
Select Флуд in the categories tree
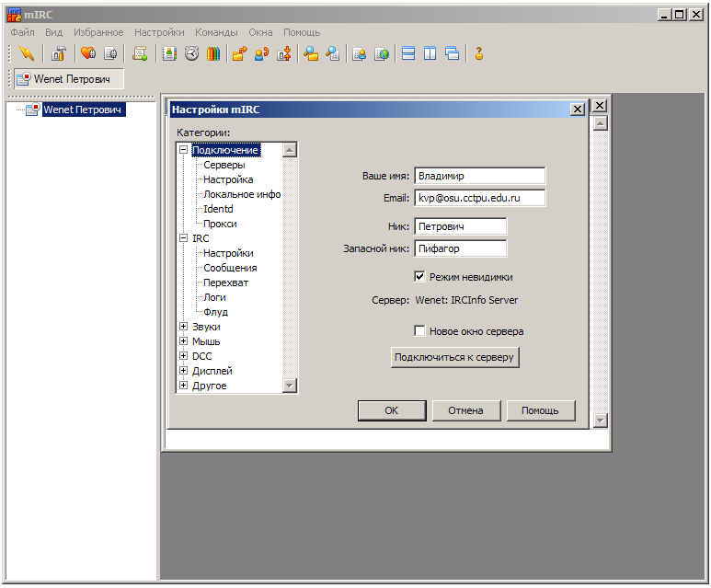[216, 312]
